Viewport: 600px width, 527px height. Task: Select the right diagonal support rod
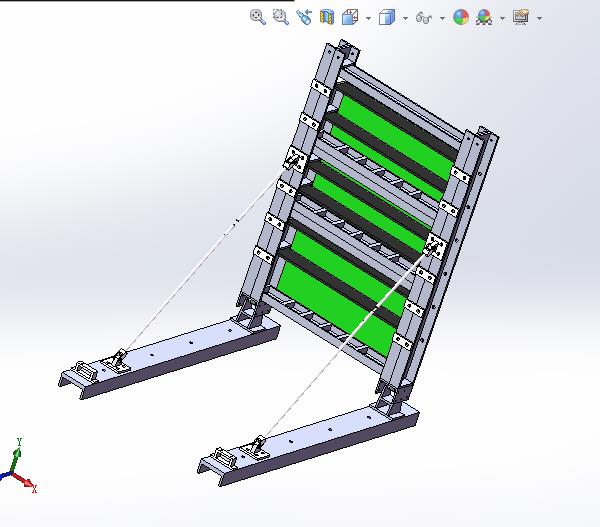[x=346, y=344]
